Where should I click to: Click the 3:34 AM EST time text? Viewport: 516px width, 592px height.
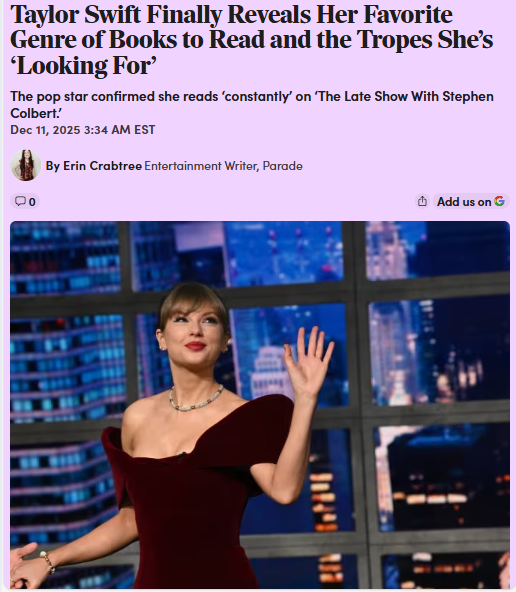click(x=119, y=130)
